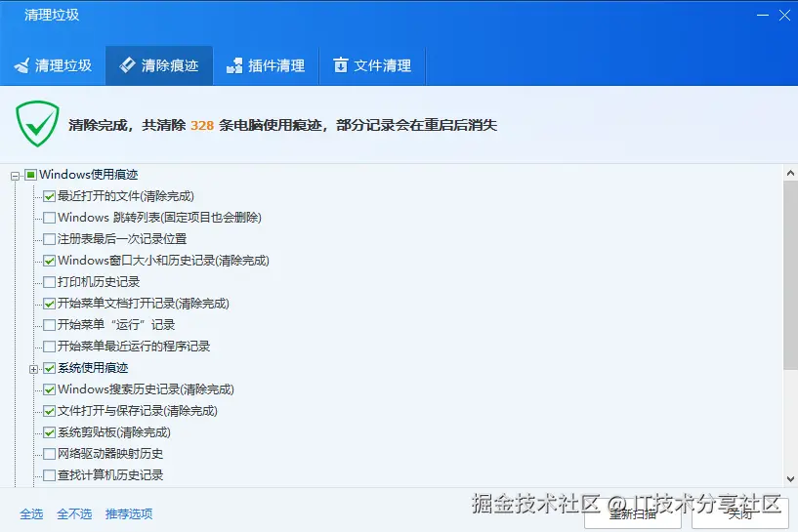
Task: Open the 清理垃圾 tab
Action: pyautogui.click(x=53, y=65)
